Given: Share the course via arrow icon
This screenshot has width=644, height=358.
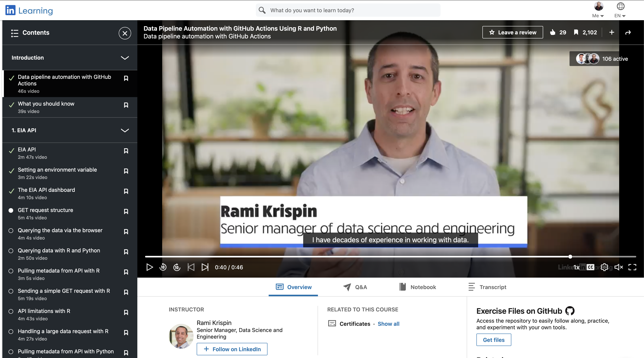Looking at the screenshot, I should pyautogui.click(x=628, y=32).
